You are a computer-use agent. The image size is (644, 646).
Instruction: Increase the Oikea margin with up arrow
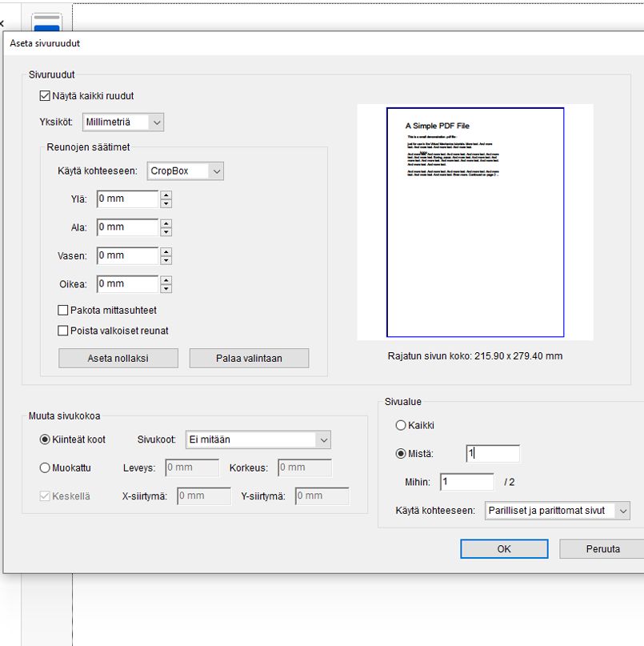[x=166, y=280]
